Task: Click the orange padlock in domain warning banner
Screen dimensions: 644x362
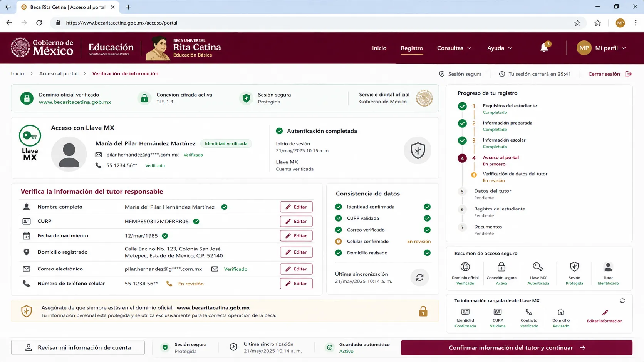Action: coord(423,311)
